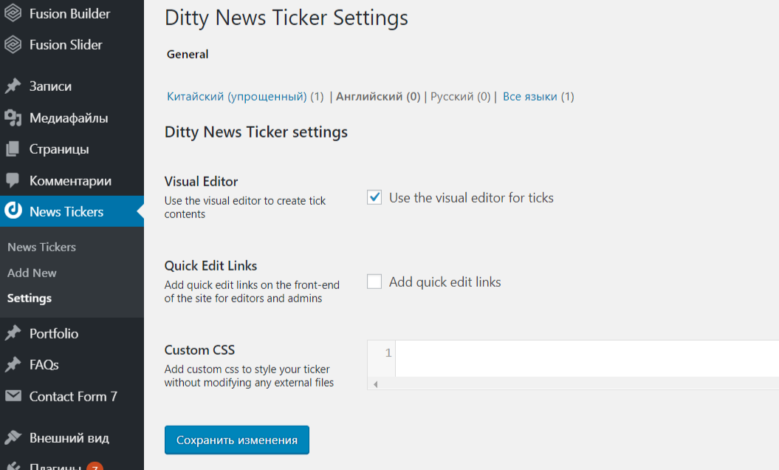Screen dimensions: 779x470
Task: Open Внешний вид menu
Action: point(72,437)
